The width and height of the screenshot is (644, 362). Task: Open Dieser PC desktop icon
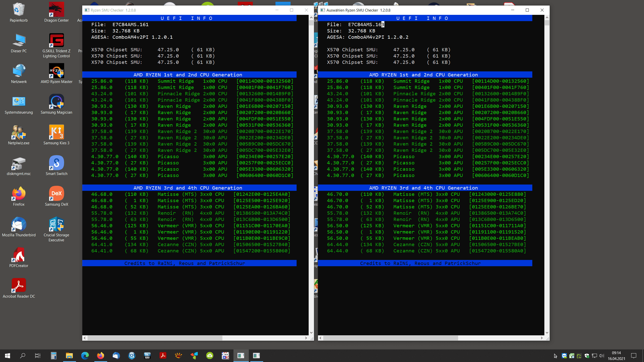click(19, 43)
